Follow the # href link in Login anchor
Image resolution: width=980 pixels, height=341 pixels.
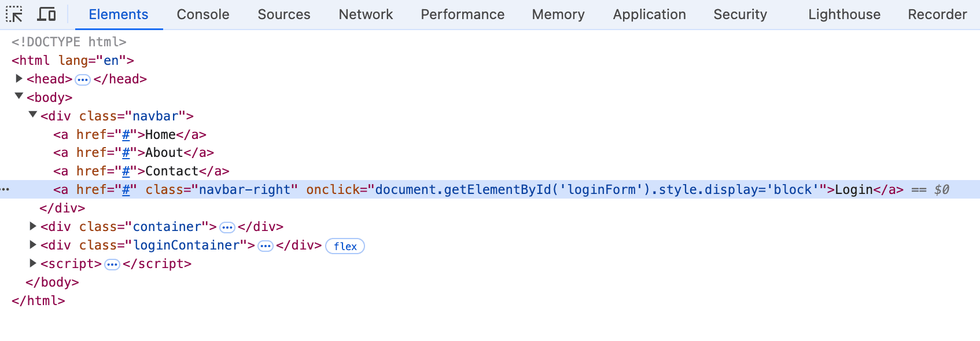(126, 190)
